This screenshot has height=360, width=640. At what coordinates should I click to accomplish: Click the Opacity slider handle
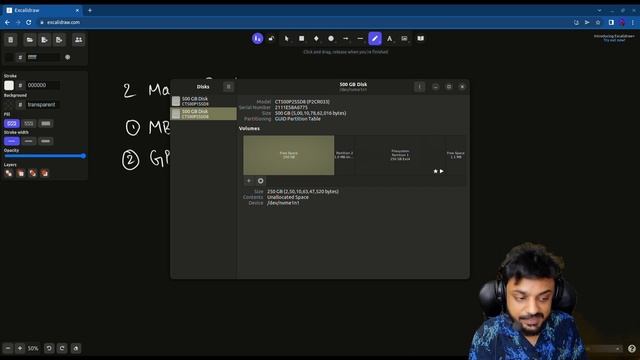(x=83, y=156)
